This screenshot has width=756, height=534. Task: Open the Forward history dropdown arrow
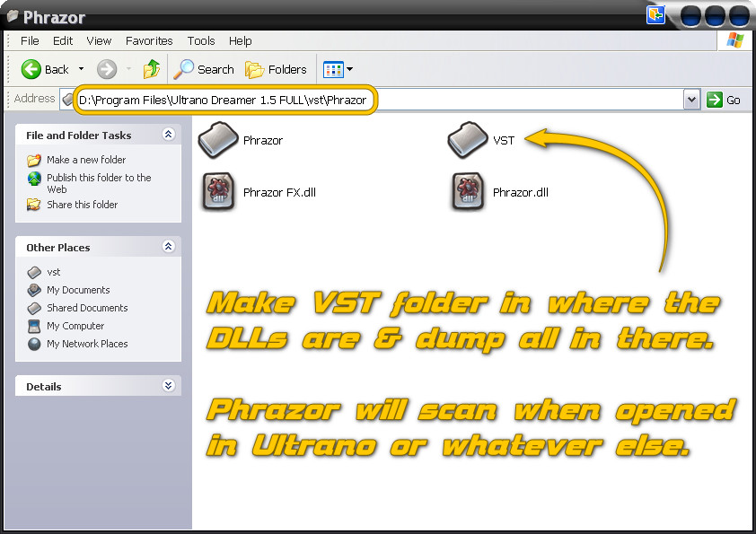[x=128, y=69]
